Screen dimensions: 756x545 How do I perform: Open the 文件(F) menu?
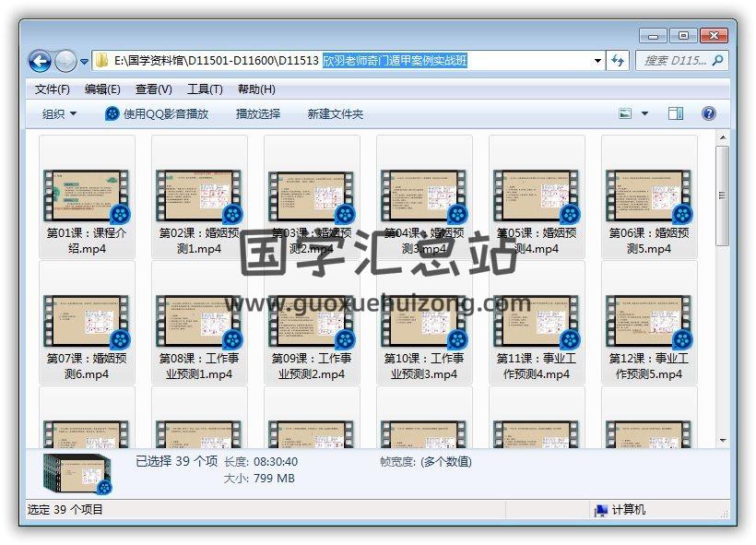(x=53, y=89)
